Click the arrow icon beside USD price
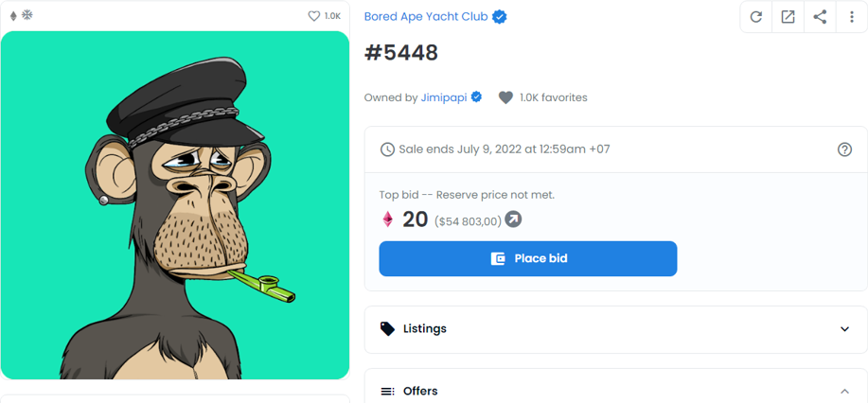The width and height of the screenshot is (868, 403). tap(513, 219)
